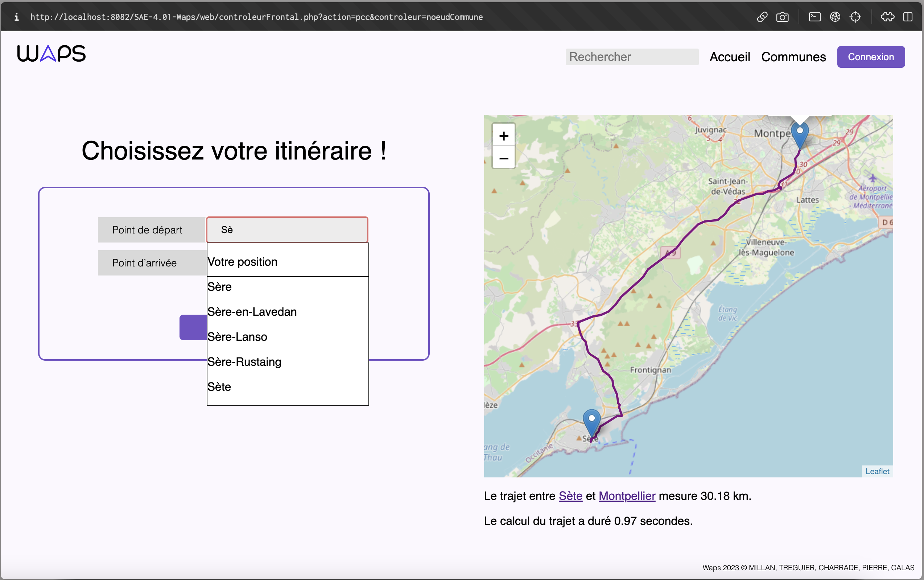Screen dimensions: 924x580
Task: Click 'Choisissez votre itinéraire !' heading
Action: pos(234,150)
